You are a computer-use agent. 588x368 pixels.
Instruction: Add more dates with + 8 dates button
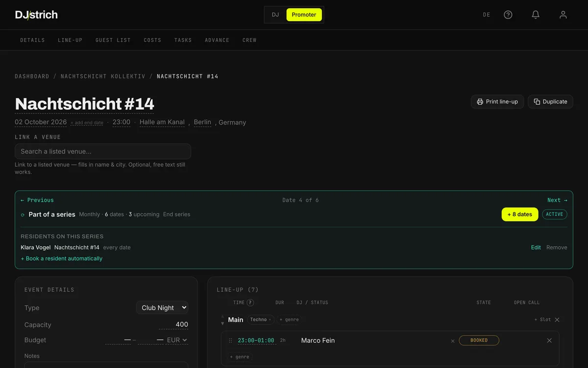pyautogui.click(x=520, y=214)
